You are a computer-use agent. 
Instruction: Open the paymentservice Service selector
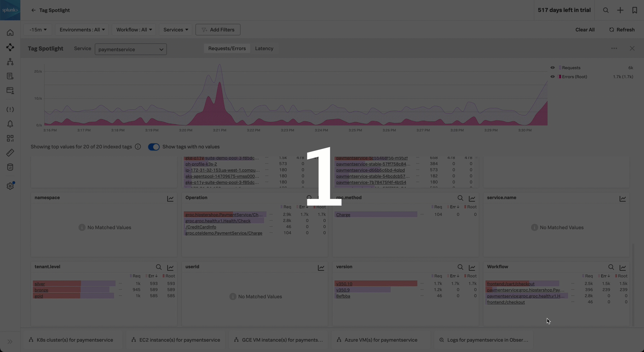[x=131, y=49]
